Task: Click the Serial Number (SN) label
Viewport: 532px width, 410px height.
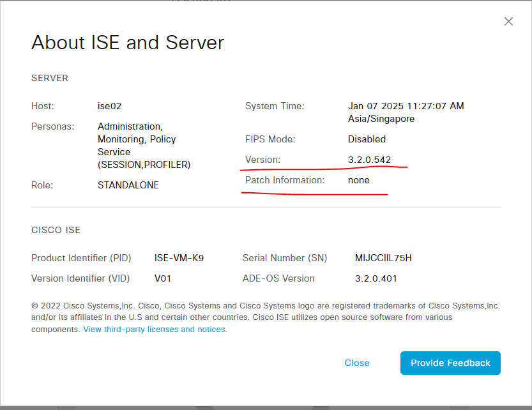Action: 285,258
